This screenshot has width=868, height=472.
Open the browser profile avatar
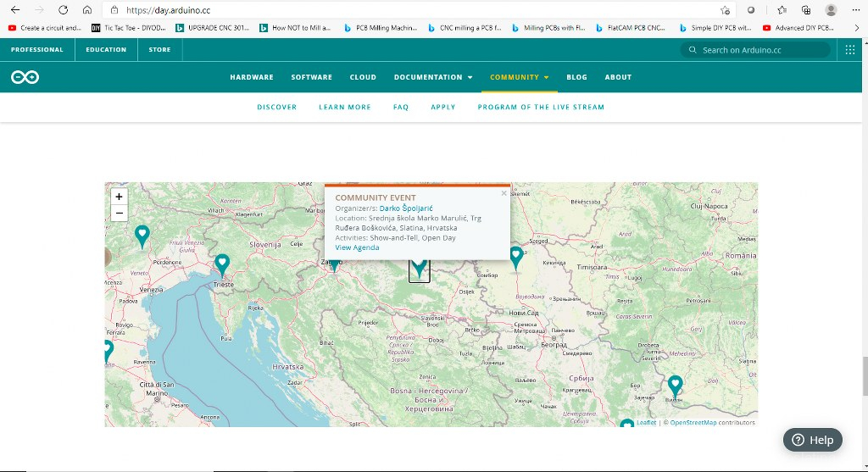(831, 10)
